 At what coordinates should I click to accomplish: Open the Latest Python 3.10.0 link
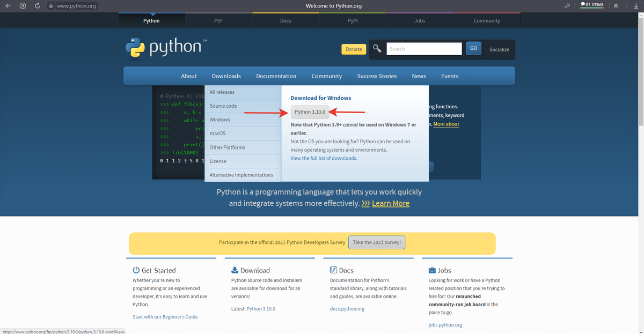(261, 309)
